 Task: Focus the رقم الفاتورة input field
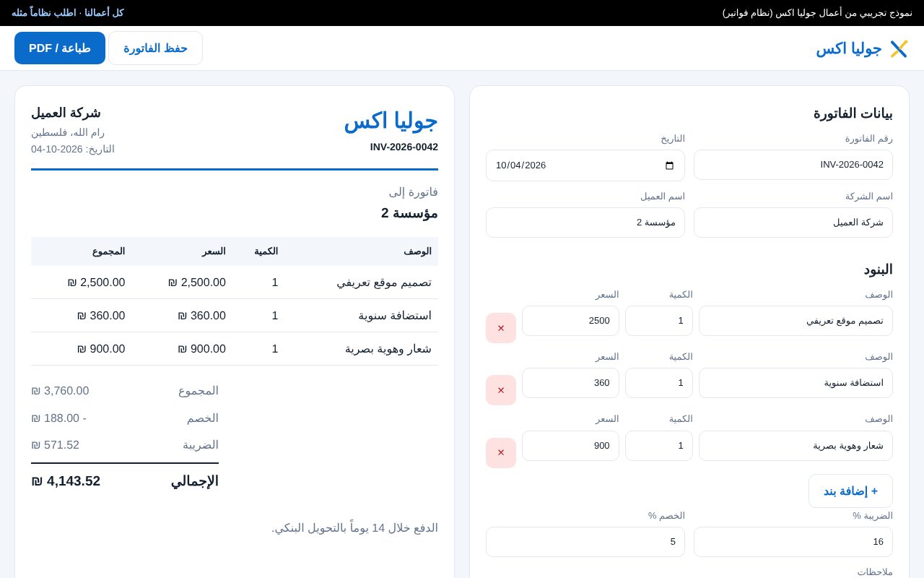coord(793,165)
